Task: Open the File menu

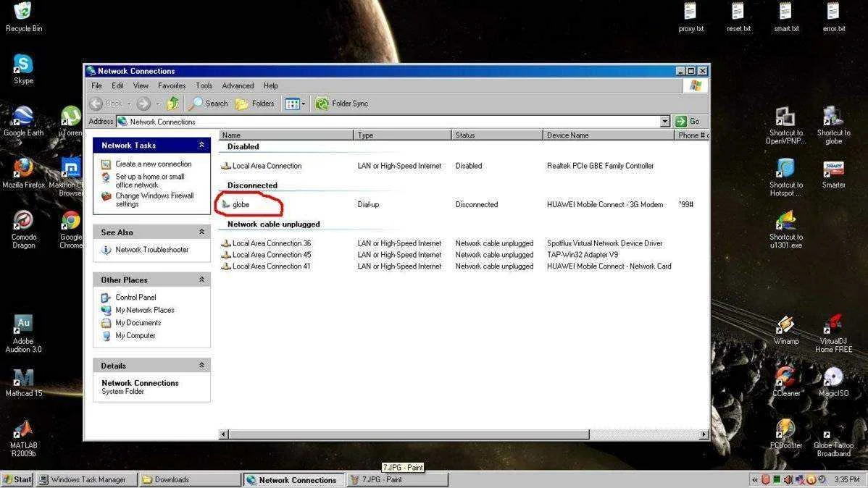Action: (97, 85)
